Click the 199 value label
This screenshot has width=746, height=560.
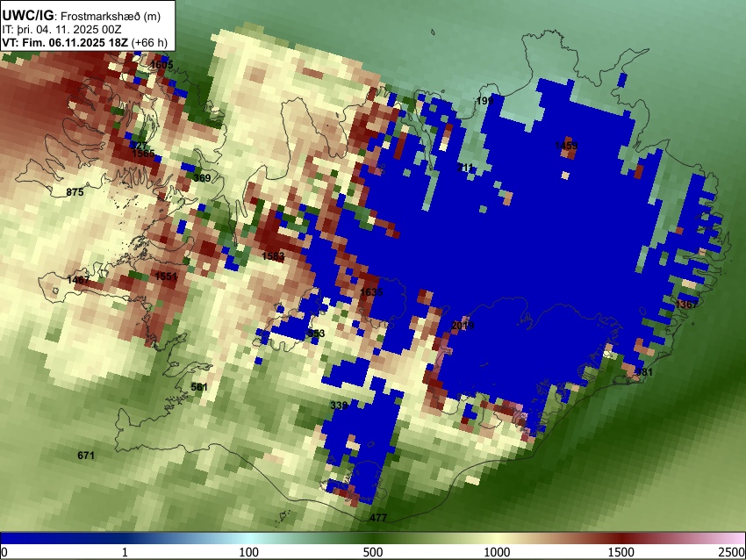coord(484,101)
